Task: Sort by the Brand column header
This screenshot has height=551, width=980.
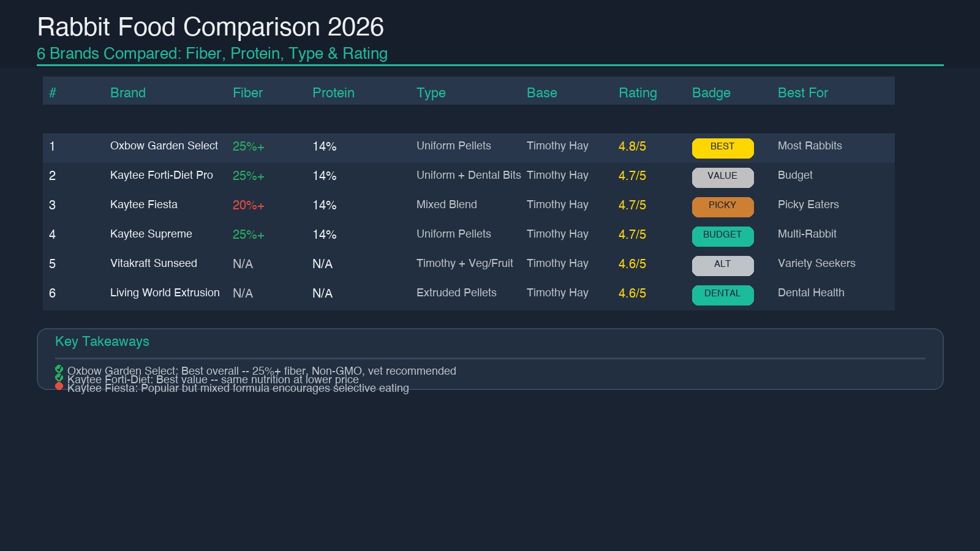Action: click(127, 93)
